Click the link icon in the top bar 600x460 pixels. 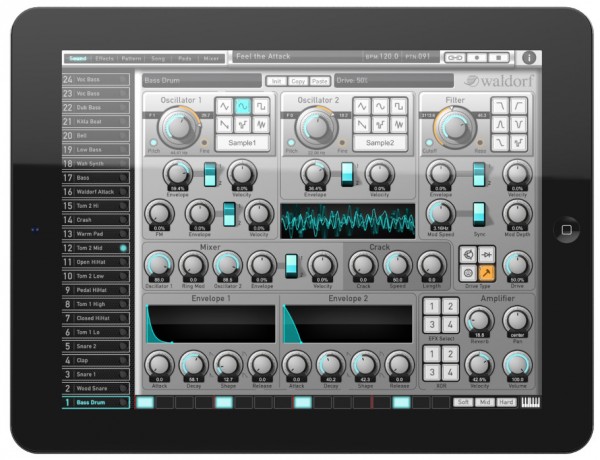click(455, 58)
